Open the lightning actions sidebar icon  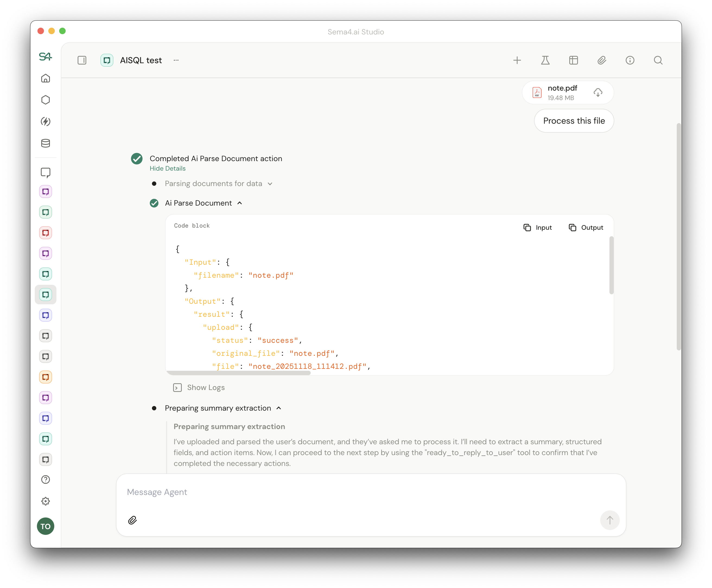click(45, 122)
